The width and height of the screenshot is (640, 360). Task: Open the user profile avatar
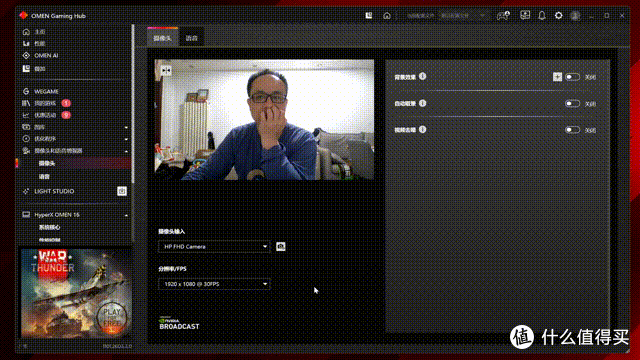tap(575, 16)
